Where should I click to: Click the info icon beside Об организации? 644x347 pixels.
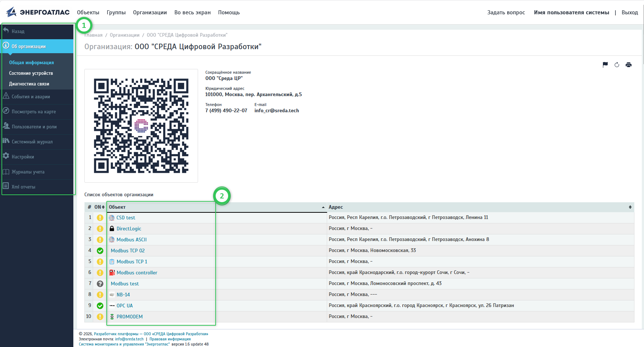click(x=6, y=46)
